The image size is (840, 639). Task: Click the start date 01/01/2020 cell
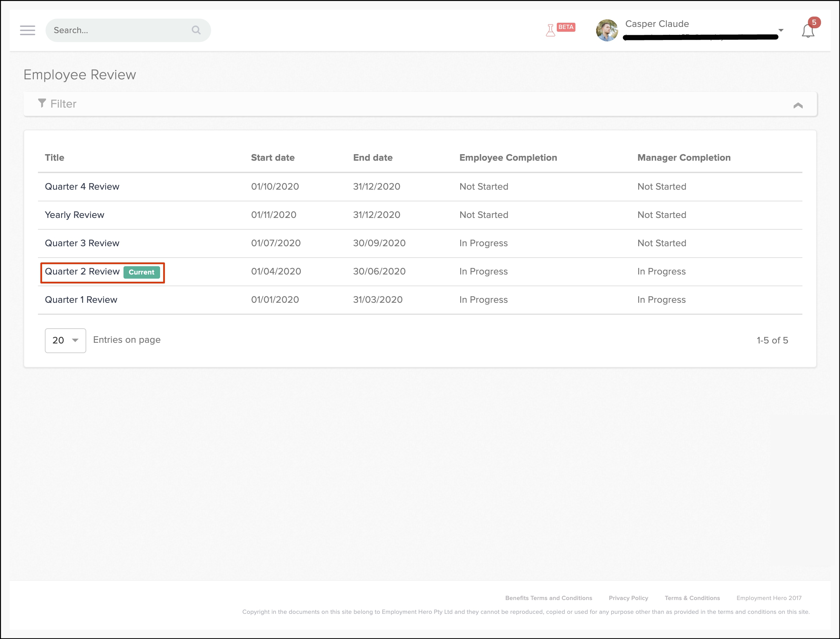tap(275, 300)
